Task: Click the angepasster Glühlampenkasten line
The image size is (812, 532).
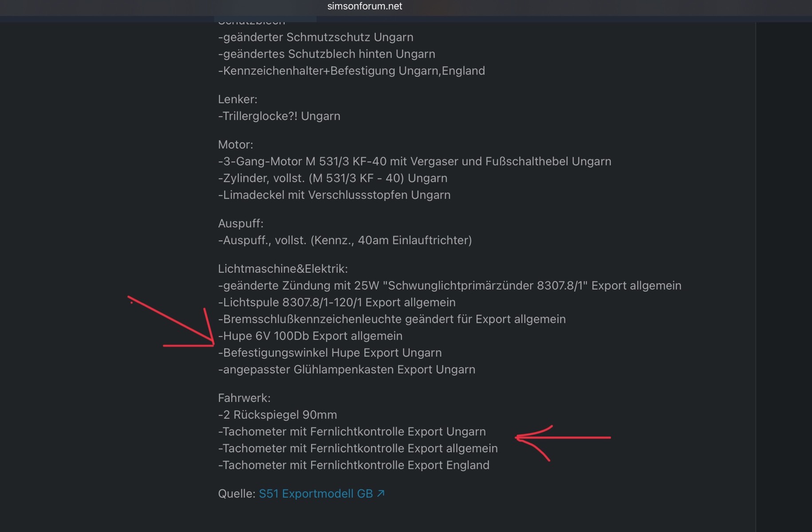Action: (x=347, y=370)
